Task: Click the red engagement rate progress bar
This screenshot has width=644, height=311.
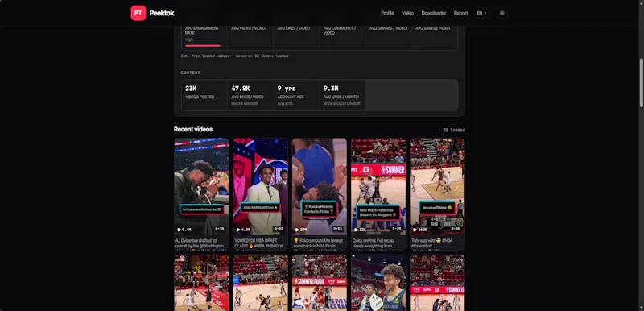Action: [x=203, y=46]
